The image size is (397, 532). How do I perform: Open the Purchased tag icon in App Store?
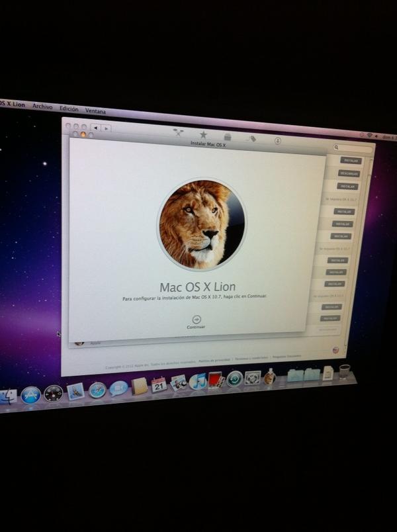(x=252, y=138)
